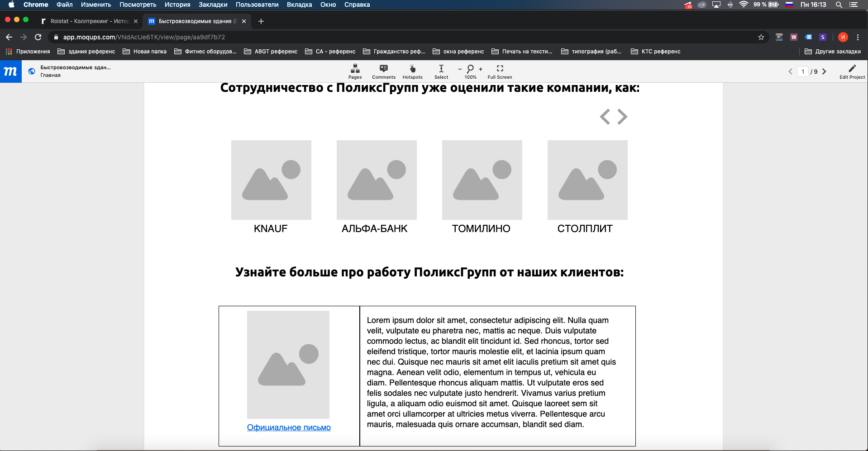Click the Lorem ipsum testimonial text
The width and height of the screenshot is (868, 451).
point(492,372)
